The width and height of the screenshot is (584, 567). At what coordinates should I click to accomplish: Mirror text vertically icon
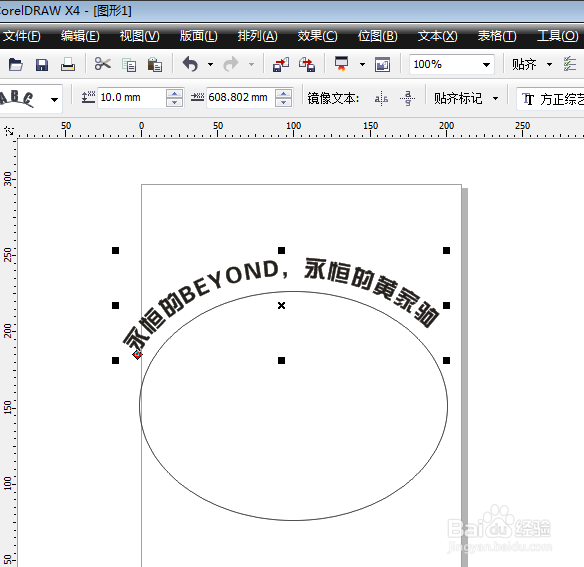[x=407, y=98]
